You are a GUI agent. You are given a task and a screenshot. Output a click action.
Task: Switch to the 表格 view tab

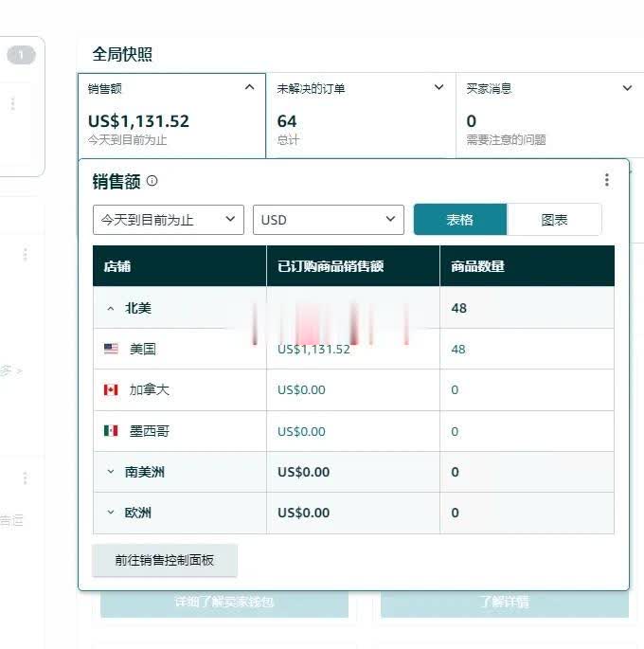[460, 220]
